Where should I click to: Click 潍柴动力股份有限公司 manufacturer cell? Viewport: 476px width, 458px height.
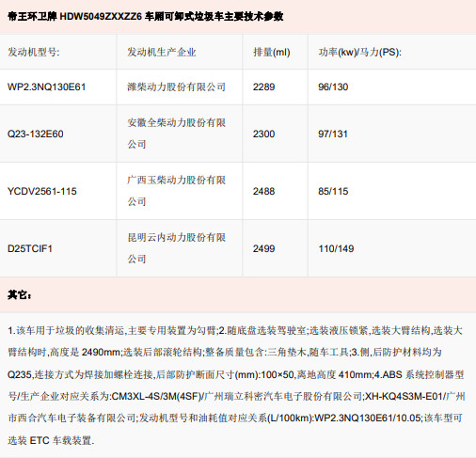176,87
